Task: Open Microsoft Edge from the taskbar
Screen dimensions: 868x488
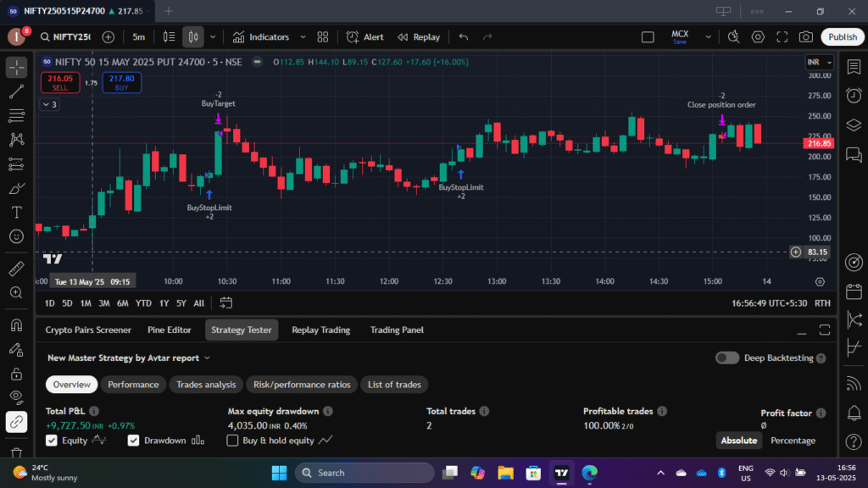Action: (x=590, y=473)
